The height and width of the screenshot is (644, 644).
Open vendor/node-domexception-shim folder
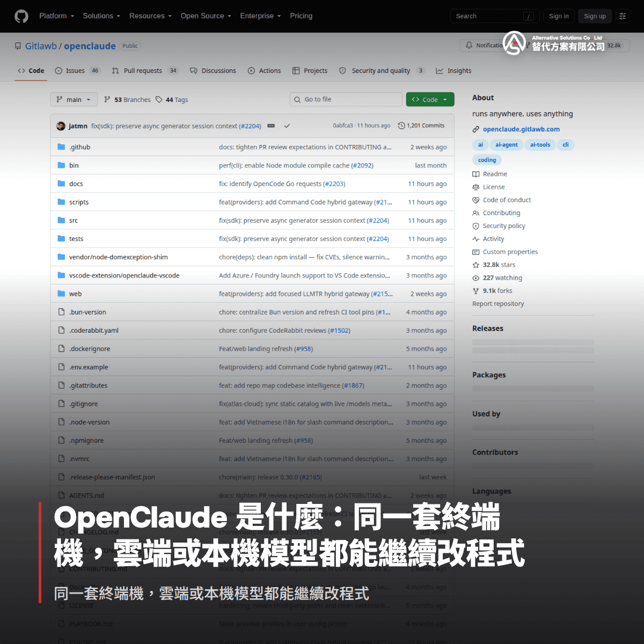[119, 257]
